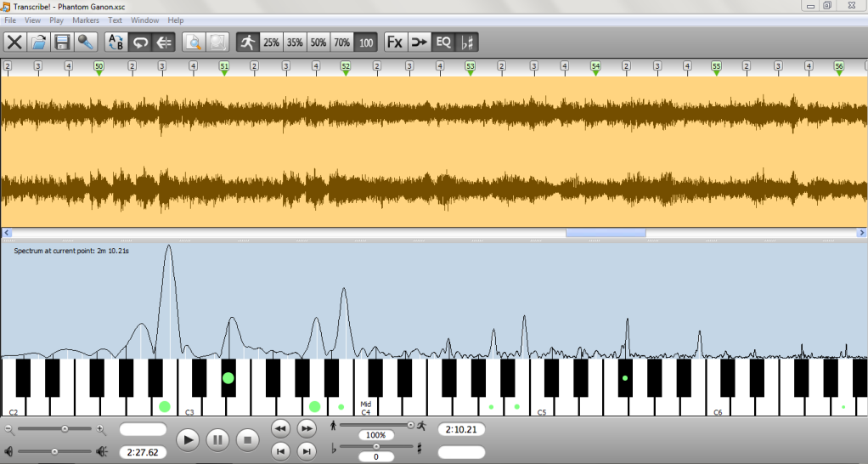Click the Stop button
868x464 pixels.
coord(247,440)
